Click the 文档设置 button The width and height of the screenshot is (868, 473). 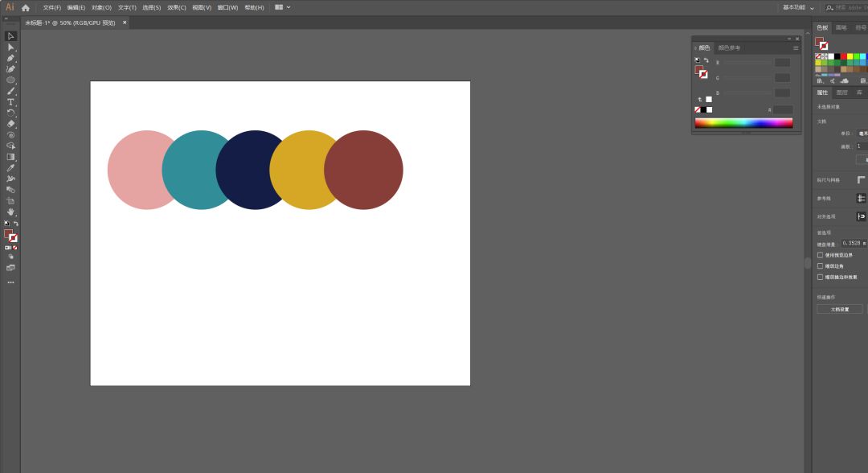[x=839, y=309]
